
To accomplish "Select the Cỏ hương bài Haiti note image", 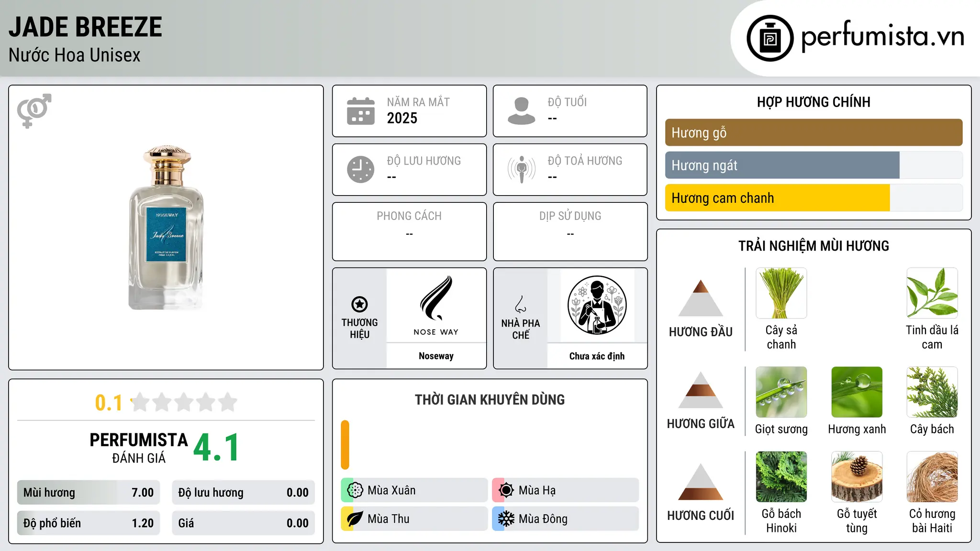I will pyautogui.click(x=932, y=477).
